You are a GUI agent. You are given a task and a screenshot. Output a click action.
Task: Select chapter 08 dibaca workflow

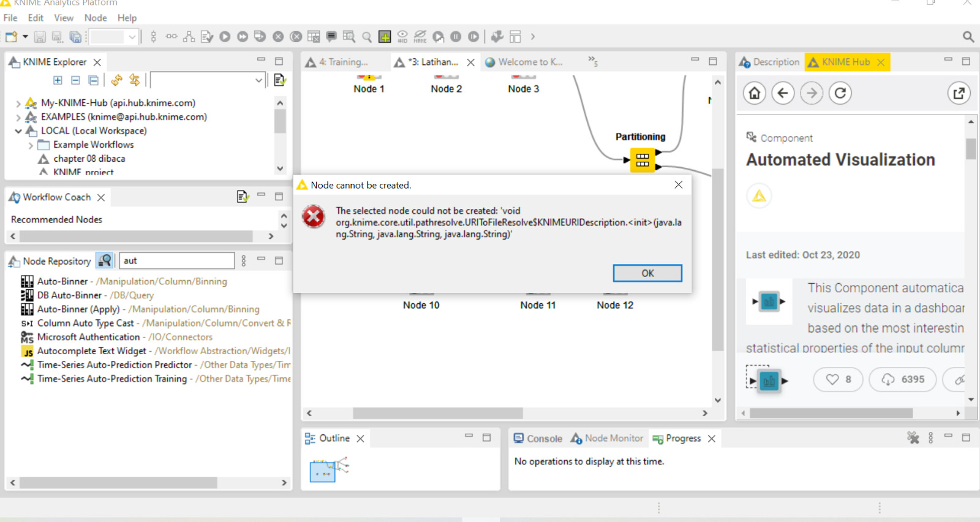(x=89, y=159)
